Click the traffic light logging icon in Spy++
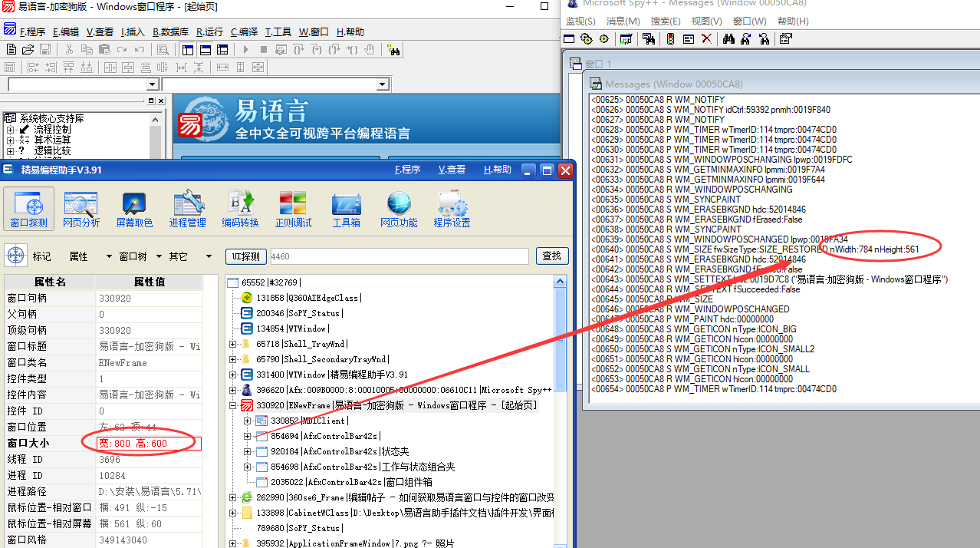Viewport: 980px width, 548px height. pos(670,38)
